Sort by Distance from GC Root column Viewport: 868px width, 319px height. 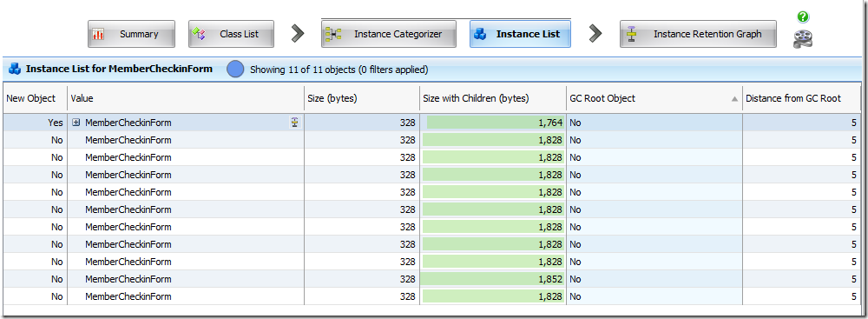(801, 98)
